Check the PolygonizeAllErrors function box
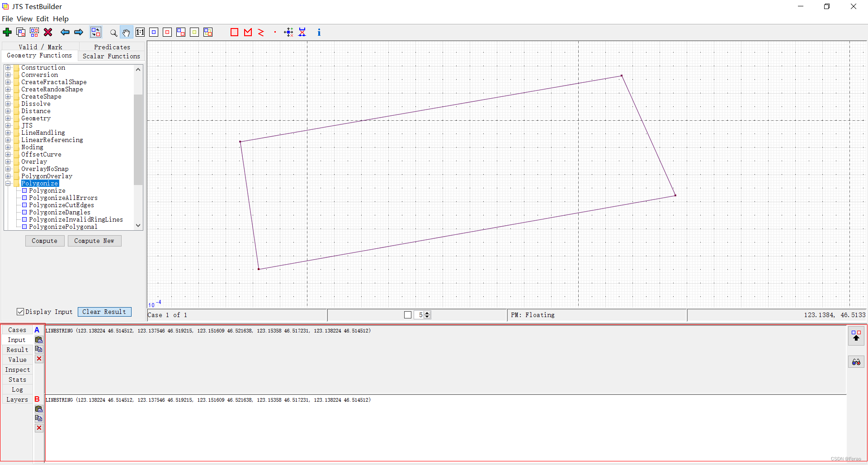Image resolution: width=868 pixels, height=465 pixels. (x=25, y=198)
